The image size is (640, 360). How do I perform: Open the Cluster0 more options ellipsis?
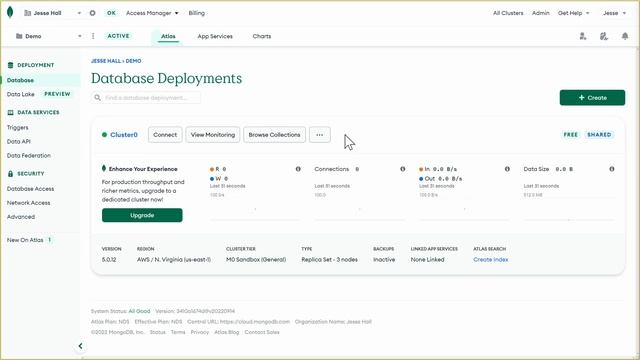tap(320, 135)
